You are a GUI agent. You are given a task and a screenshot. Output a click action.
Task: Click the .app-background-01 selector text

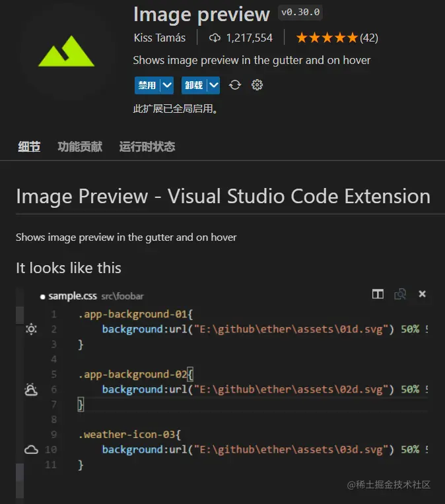[133, 314]
